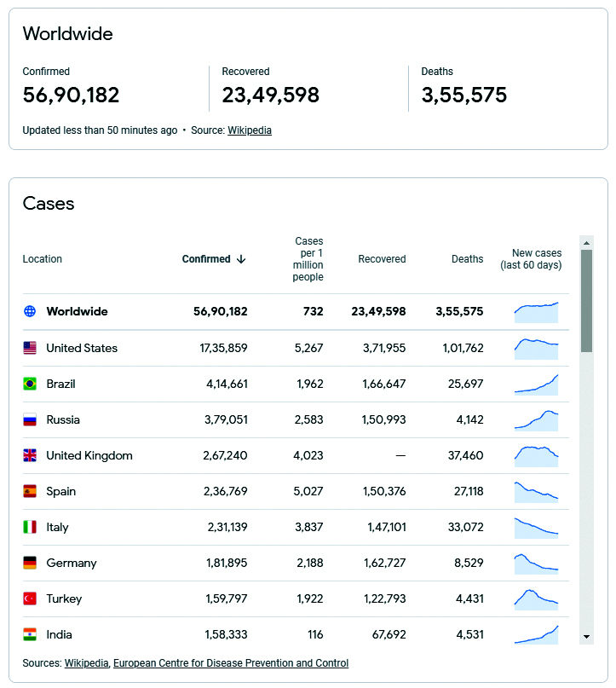616x688 pixels.
Task: Select the Deaths column header
Action: (468, 259)
